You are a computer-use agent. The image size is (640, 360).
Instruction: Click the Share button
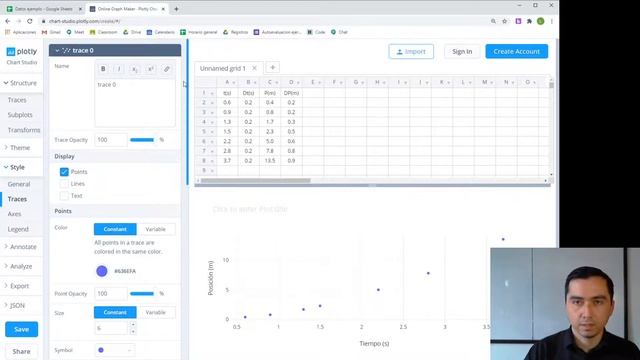[x=21, y=351]
